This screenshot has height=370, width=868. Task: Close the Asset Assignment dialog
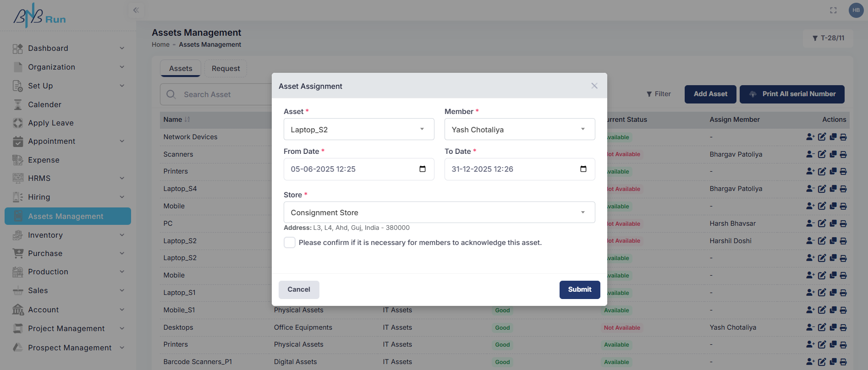(x=594, y=86)
